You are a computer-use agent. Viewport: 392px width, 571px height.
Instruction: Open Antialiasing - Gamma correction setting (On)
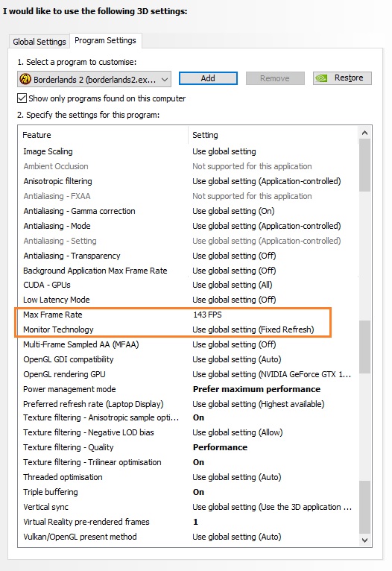(x=234, y=211)
